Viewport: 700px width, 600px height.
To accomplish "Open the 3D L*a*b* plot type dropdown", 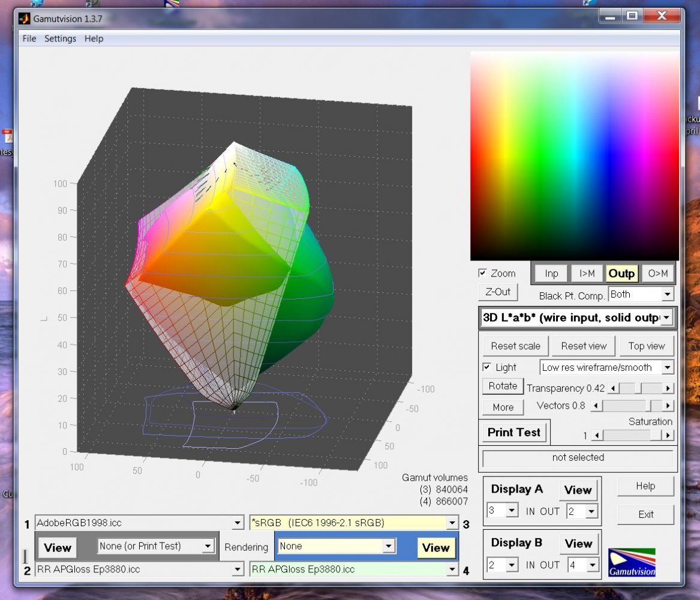I will [x=666, y=318].
